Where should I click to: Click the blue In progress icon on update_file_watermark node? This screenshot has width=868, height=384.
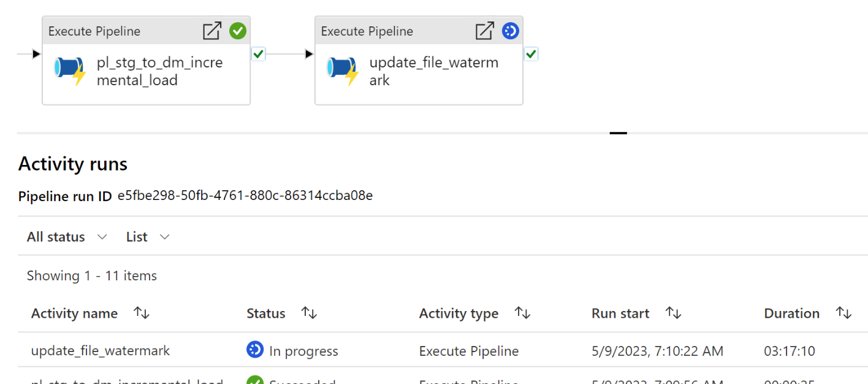pos(511,30)
